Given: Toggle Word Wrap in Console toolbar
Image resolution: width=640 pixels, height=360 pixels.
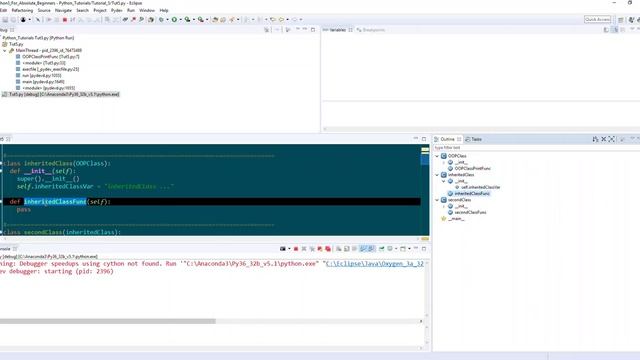Looking at the screenshot, I should (354, 249).
